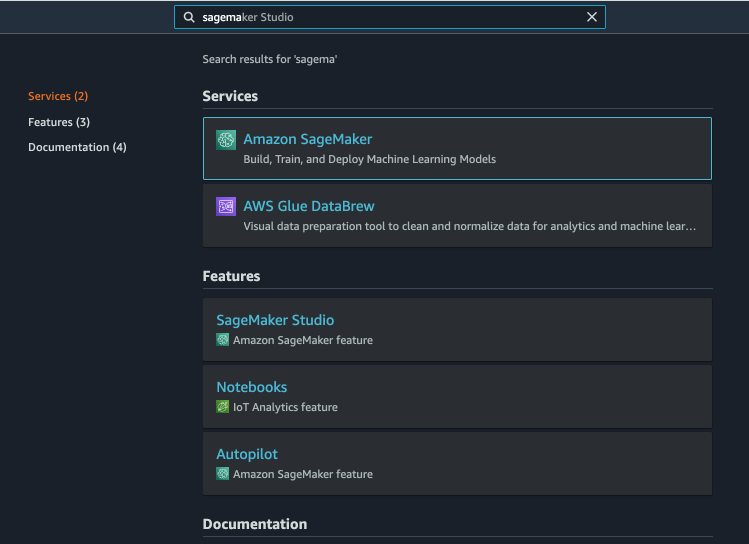
Task: Click the Features section heading
Action: (231, 276)
